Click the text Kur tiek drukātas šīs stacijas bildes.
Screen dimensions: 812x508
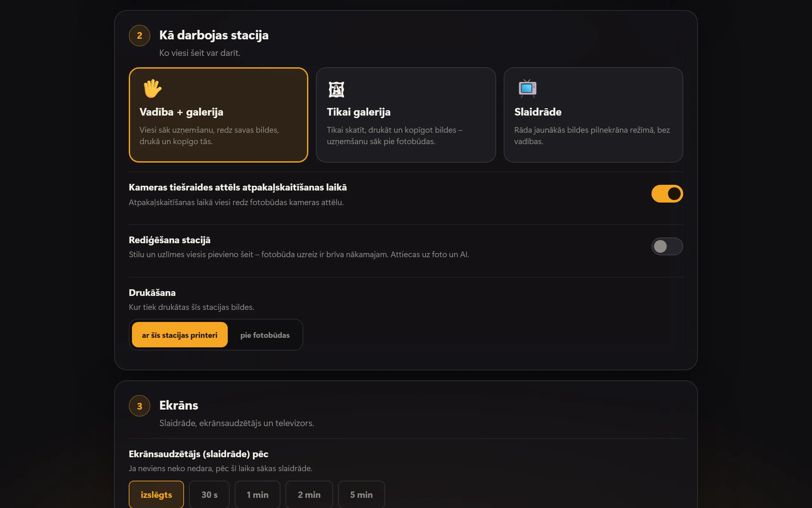pyautogui.click(x=192, y=307)
